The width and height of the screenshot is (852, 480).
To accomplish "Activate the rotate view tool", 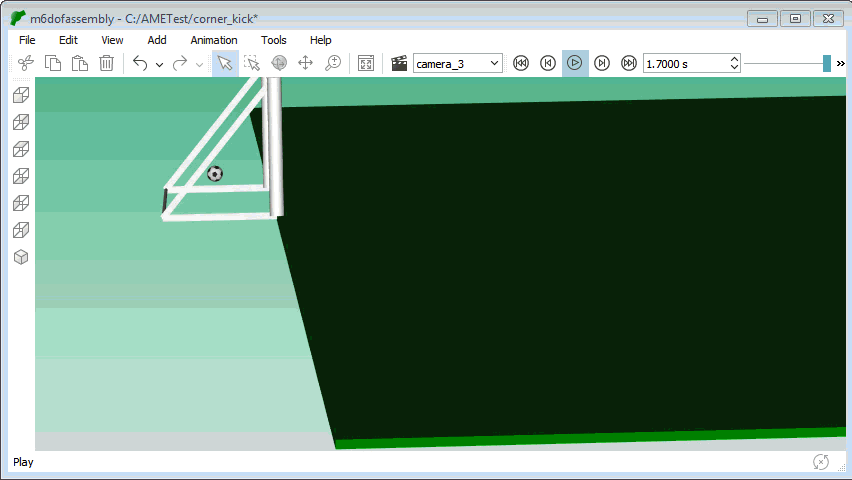I will pos(279,63).
